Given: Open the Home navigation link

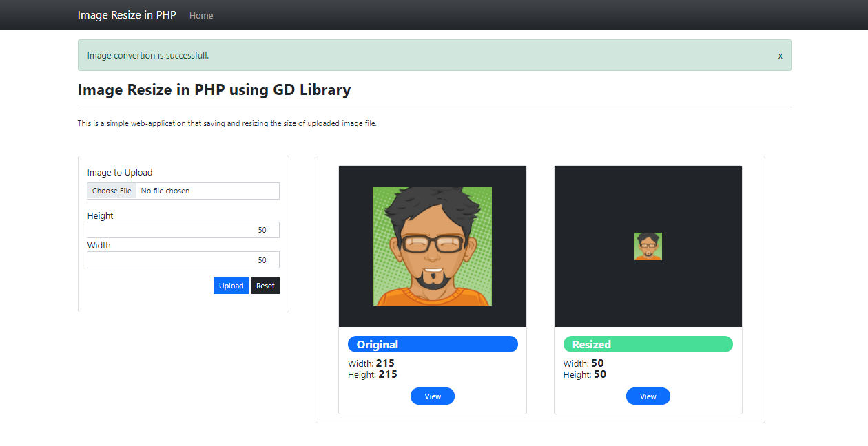Looking at the screenshot, I should [x=200, y=15].
